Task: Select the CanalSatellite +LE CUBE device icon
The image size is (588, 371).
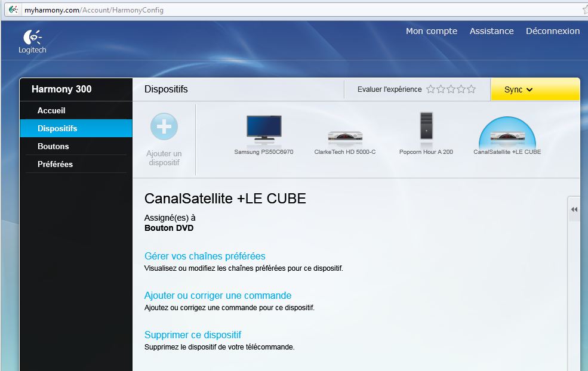Action: [507, 135]
